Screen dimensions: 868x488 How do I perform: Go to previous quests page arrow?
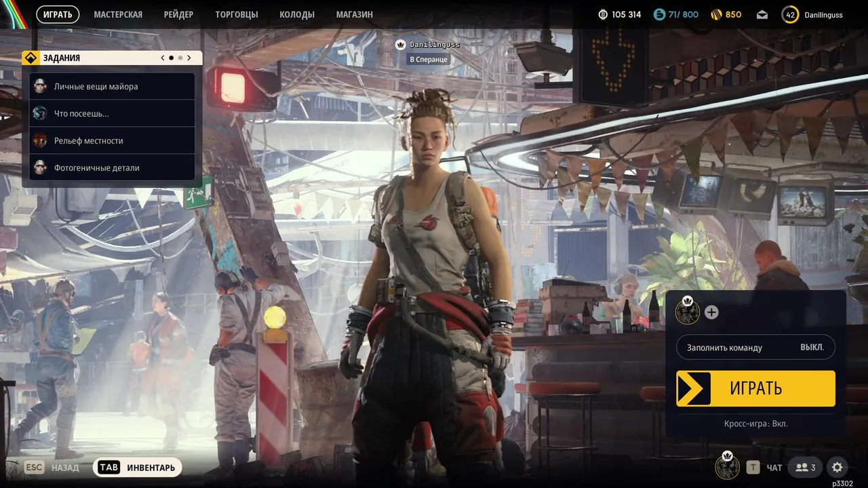[163, 58]
